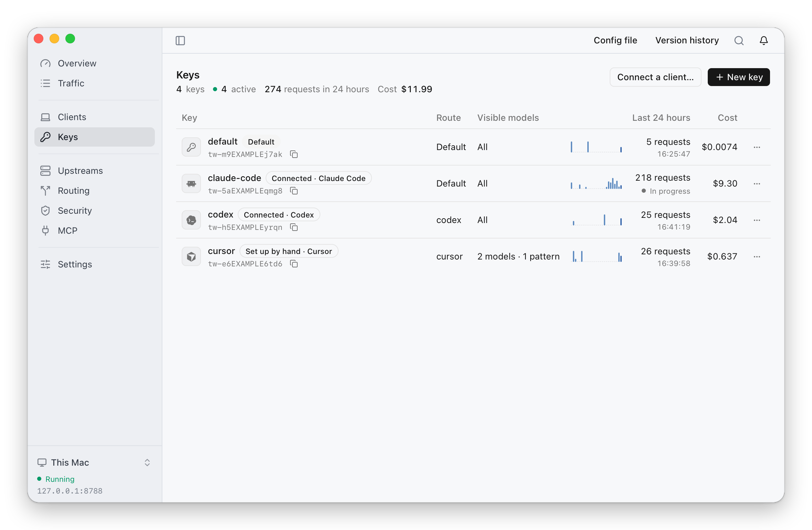Screen dimensions: 812x530
Task: Click the Connected · Codex badge
Action: [x=279, y=215]
